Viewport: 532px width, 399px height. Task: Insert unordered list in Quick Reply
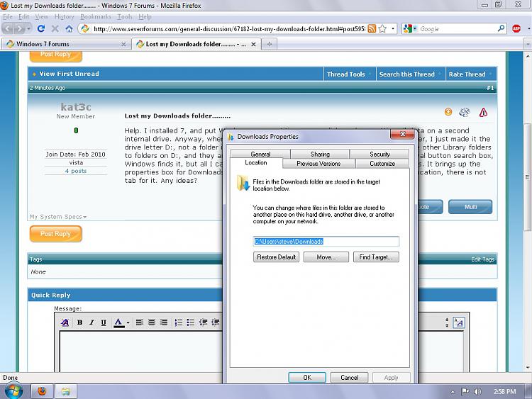pyautogui.click(x=191, y=322)
